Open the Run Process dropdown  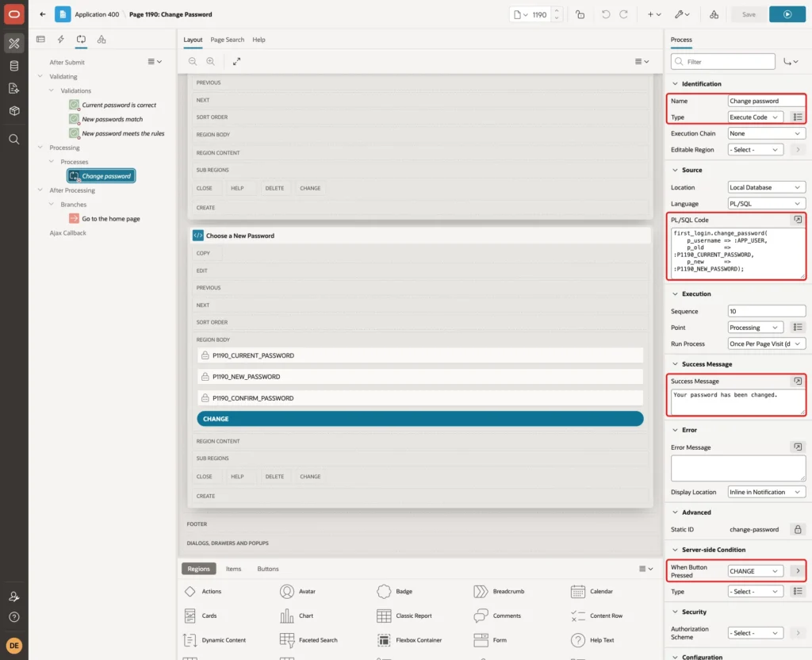(x=767, y=343)
